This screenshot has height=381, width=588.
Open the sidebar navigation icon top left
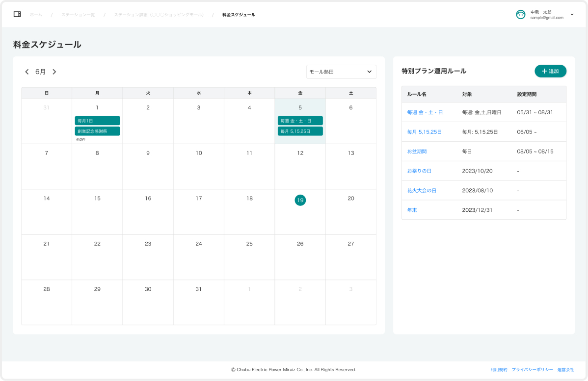(x=17, y=15)
